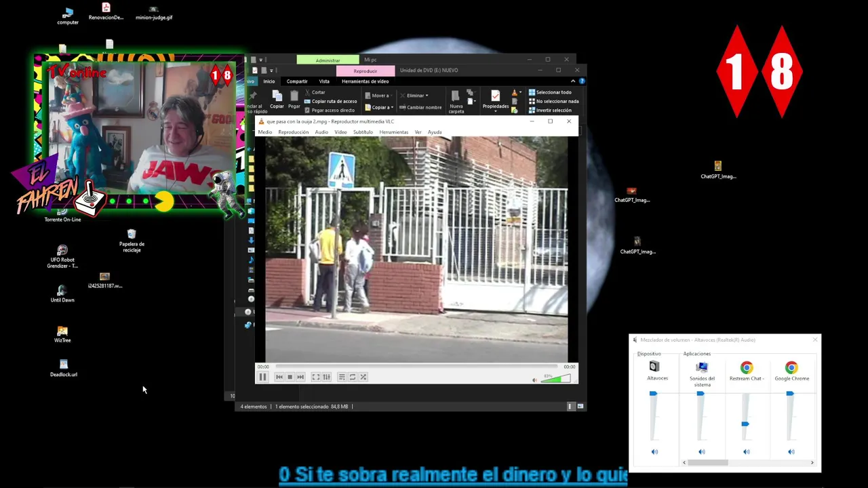Toggle VLC random shuffle
The width and height of the screenshot is (868, 488).
click(x=363, y=377)
